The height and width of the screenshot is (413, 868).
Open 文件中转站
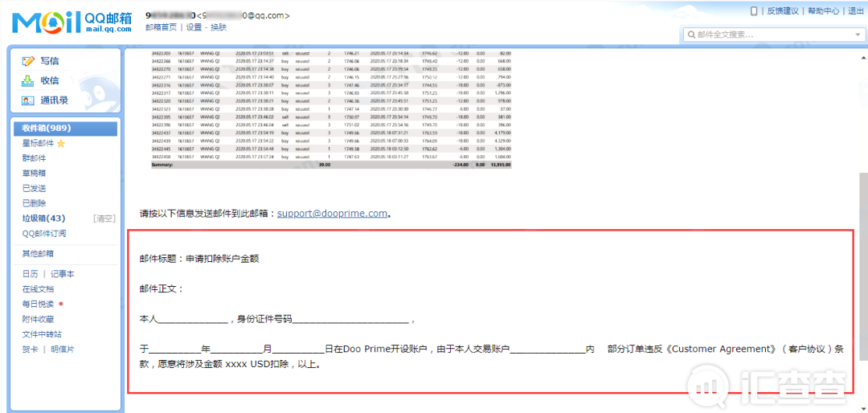coord(42,334)
